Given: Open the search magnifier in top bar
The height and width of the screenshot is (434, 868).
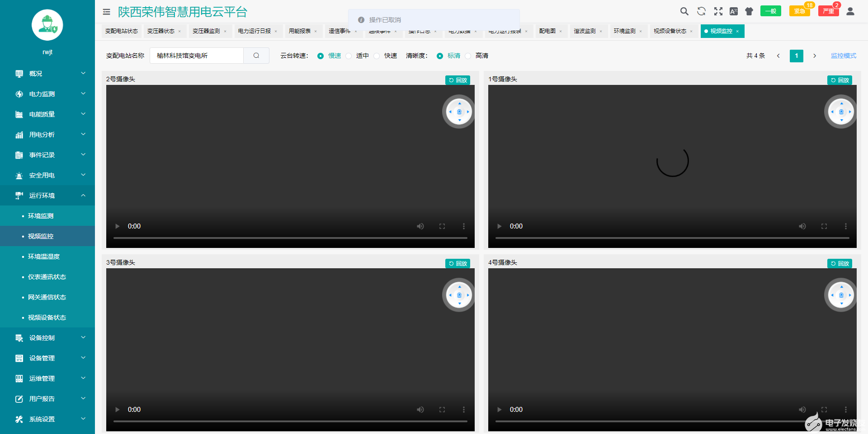Looking at the screenshot, I should tap(684, 11).
